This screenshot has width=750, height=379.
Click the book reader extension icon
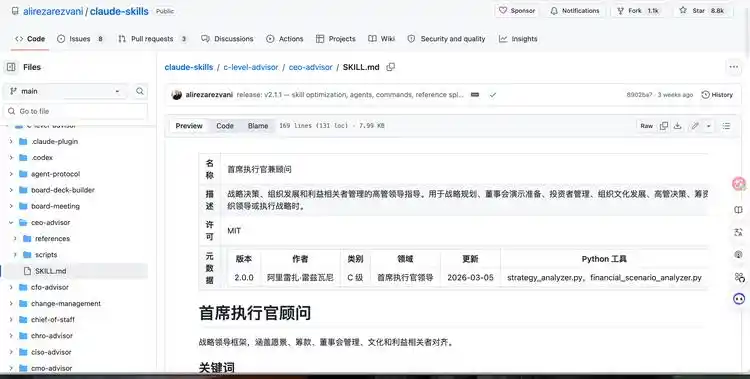(x=739, y=210)
